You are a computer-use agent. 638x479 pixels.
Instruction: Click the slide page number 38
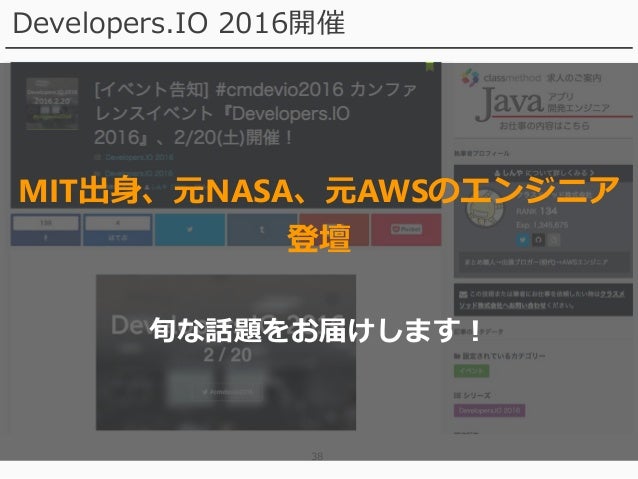317,456
